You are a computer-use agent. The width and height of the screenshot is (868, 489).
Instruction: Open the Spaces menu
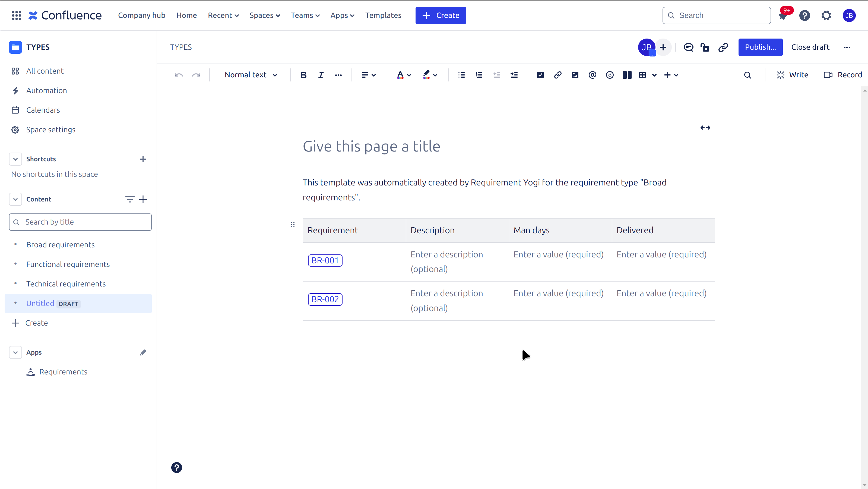[x=265, y=15]
